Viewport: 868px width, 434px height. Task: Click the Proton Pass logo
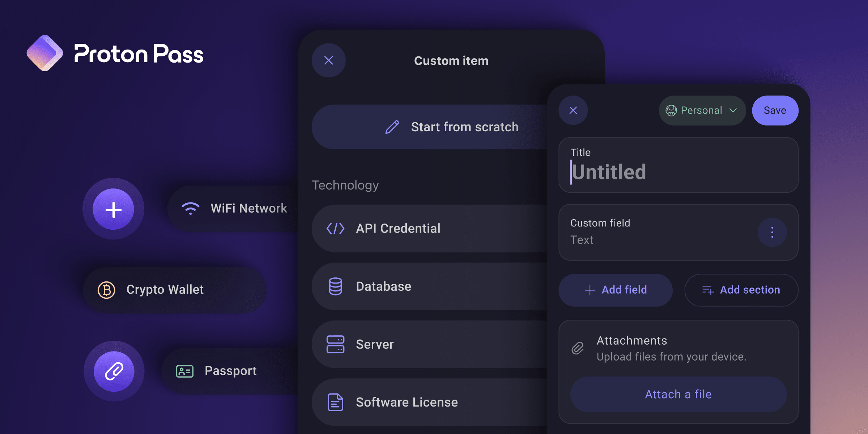(x=45, y=53)
